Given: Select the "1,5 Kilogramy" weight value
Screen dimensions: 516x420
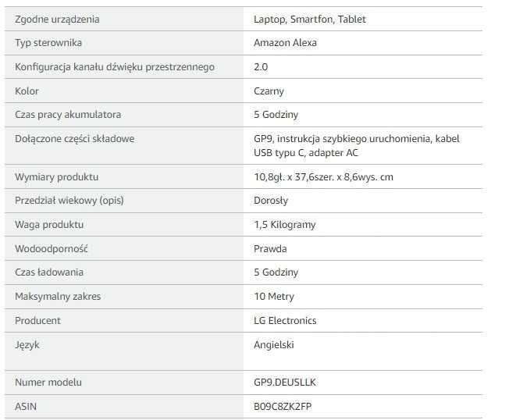Looking at the screenshot, I should (284, 225).
